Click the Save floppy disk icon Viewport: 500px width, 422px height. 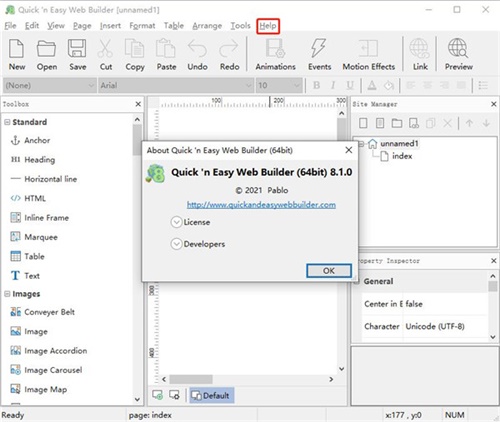tap(77, 49)
